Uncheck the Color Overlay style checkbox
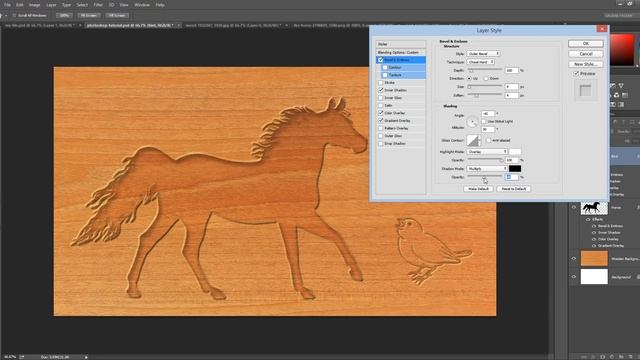This screenshot has width=640, height=360. tap(380, 113)
